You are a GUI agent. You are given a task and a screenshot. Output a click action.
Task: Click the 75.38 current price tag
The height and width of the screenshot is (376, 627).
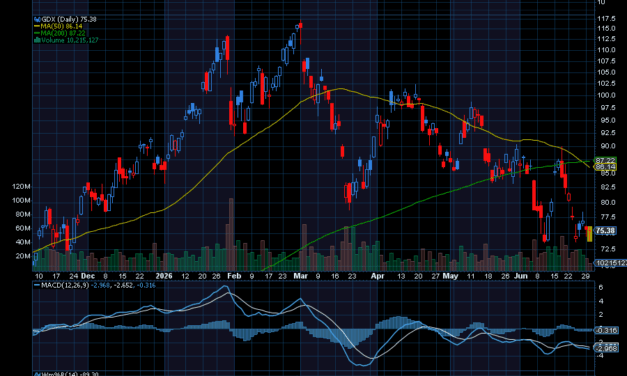[605, 231]
